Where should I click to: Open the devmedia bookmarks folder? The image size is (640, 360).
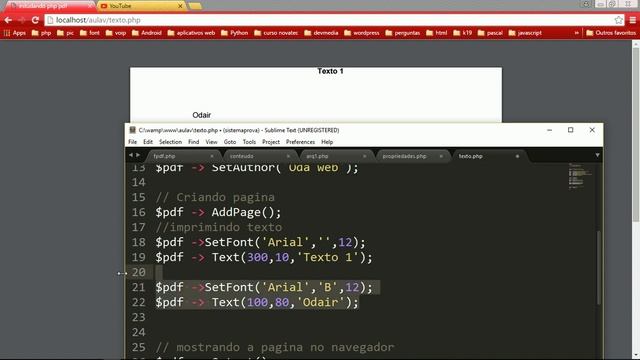(x=321, y=33)
